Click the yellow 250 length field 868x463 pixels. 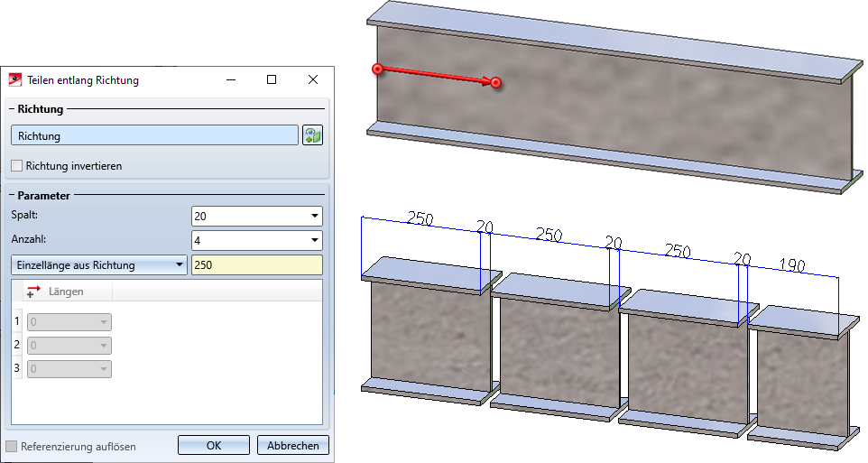pos(257,264)
